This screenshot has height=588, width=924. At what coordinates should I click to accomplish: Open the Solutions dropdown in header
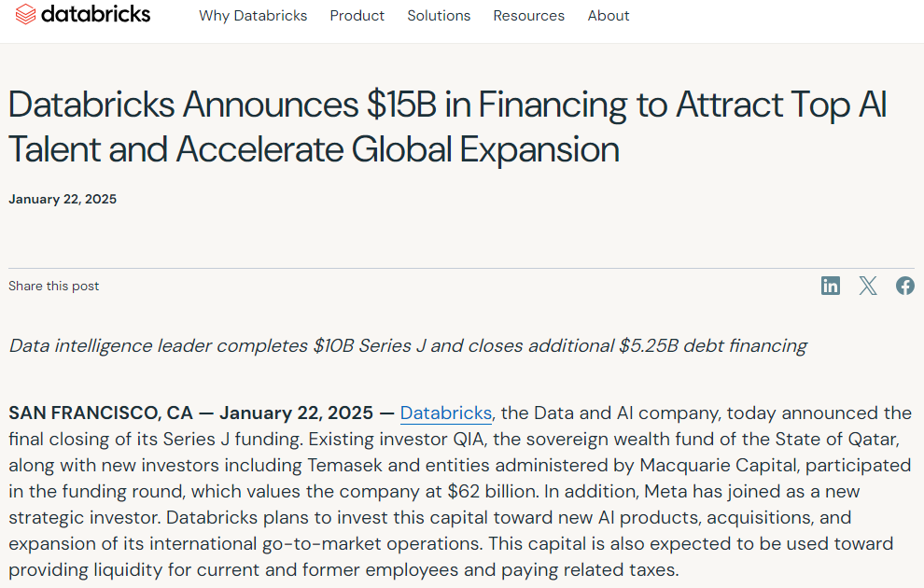point(439,16)
